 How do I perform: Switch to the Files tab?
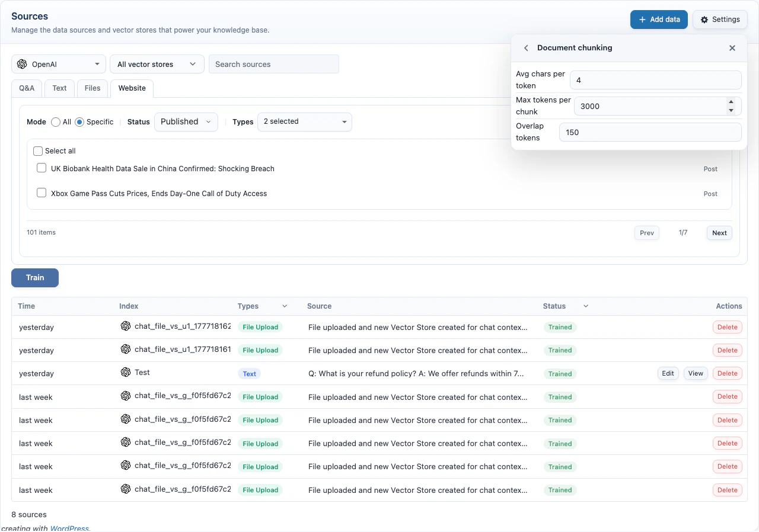point(93,88)
